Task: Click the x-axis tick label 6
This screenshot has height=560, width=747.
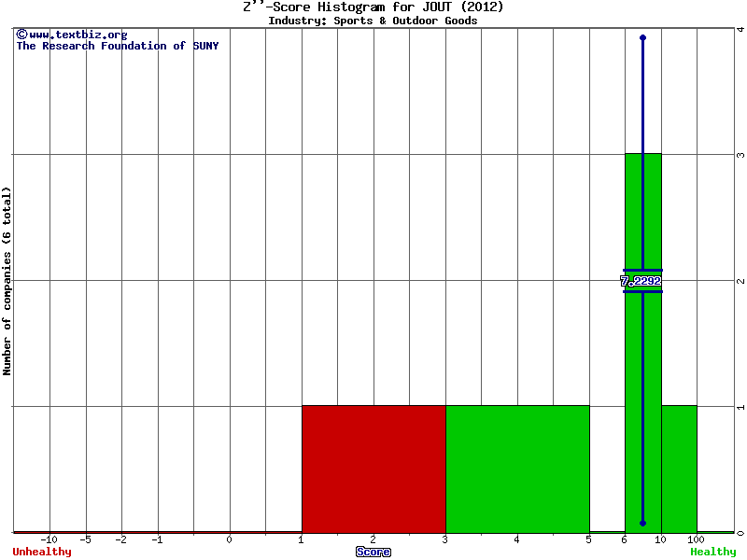Action: (x=624, y=539)
